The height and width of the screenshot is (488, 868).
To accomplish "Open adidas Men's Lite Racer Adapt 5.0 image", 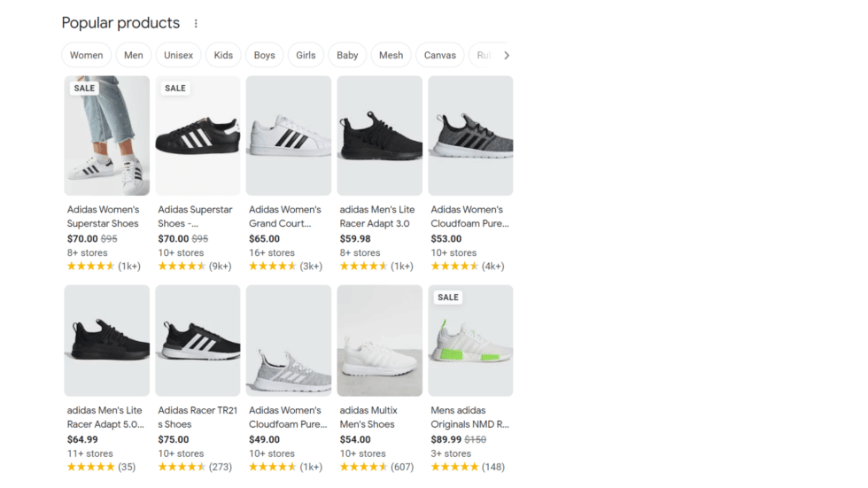I will 107,340.
